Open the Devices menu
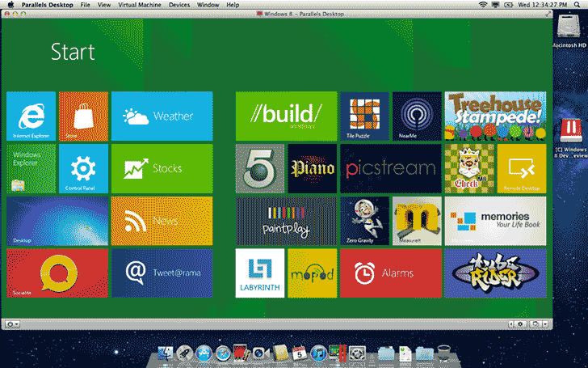 click(179, 5)
